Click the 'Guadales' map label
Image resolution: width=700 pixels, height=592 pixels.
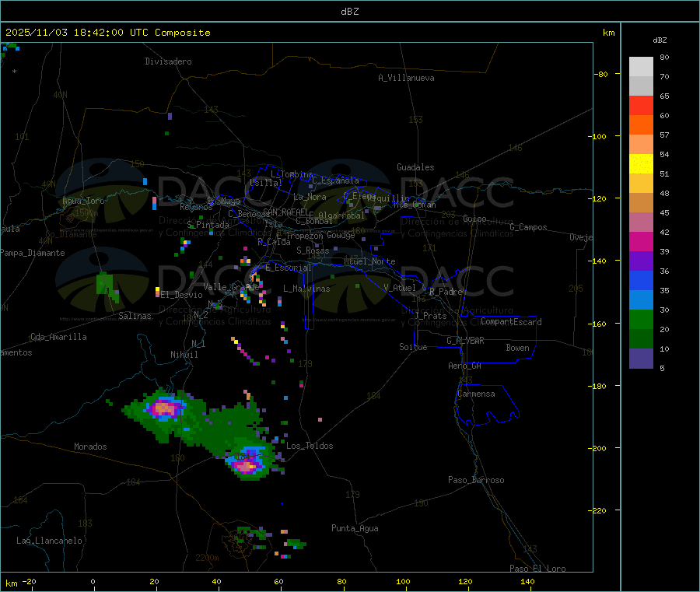click(x=415, y=167)
